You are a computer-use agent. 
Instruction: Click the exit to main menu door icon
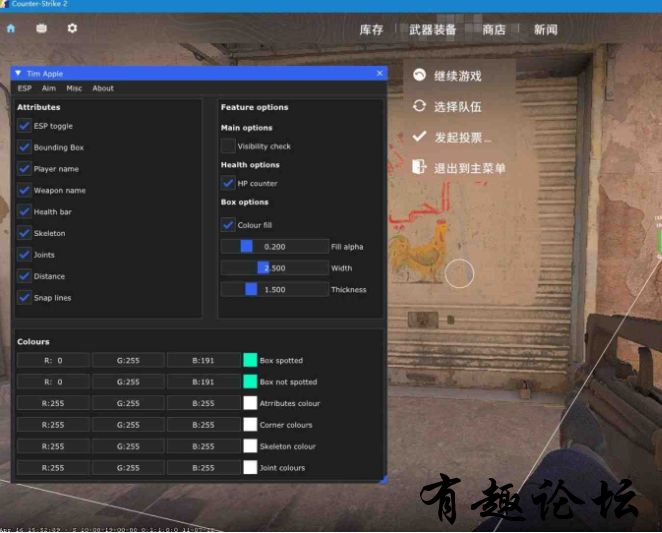pos(419,167)
